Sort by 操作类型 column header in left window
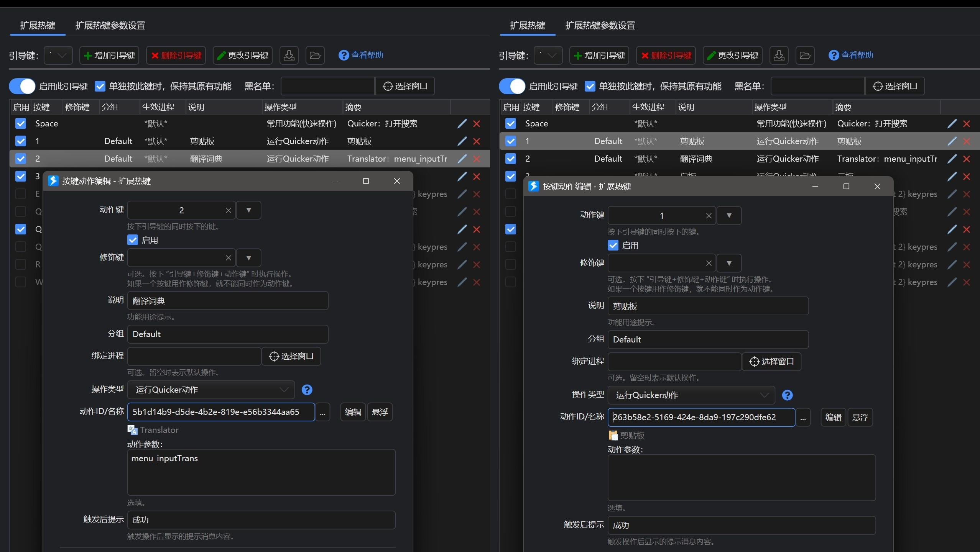980x552 pixels. click(303, 107)
